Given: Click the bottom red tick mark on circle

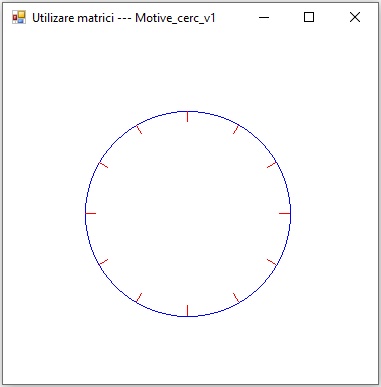Looking at the screenshot, I should pyautogui.click(x=188, y=310).
